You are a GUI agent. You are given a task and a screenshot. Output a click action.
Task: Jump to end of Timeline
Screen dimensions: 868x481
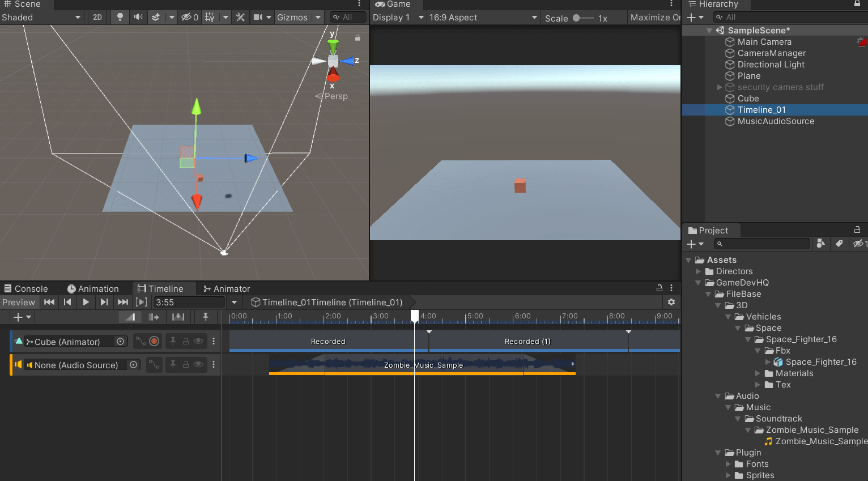pos(122,302)
